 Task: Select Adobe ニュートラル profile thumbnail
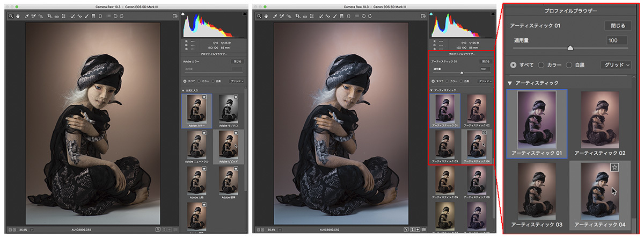pyautogui.click(x=197, y=146)
